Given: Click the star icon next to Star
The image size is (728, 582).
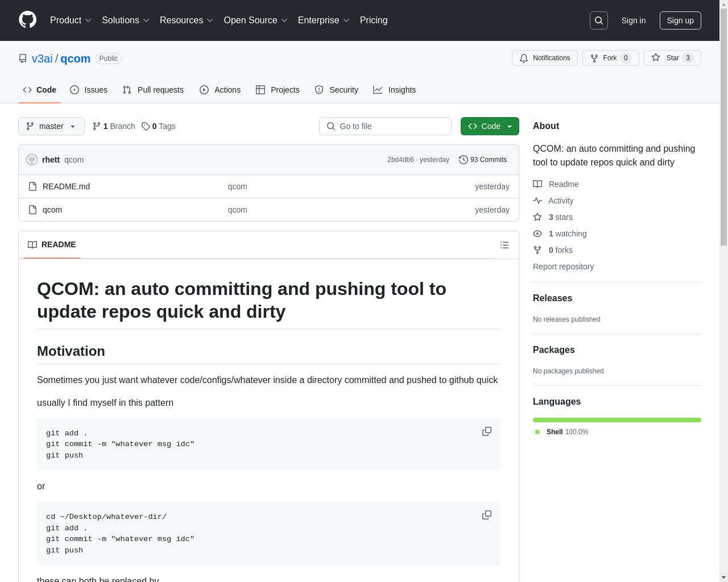Looking at the screenshot, I should coord(656,57).
